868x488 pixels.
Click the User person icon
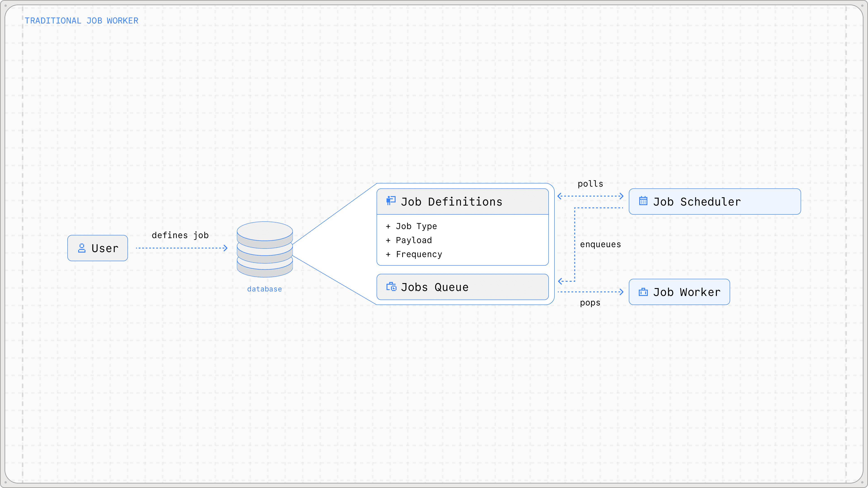(82, 248)
